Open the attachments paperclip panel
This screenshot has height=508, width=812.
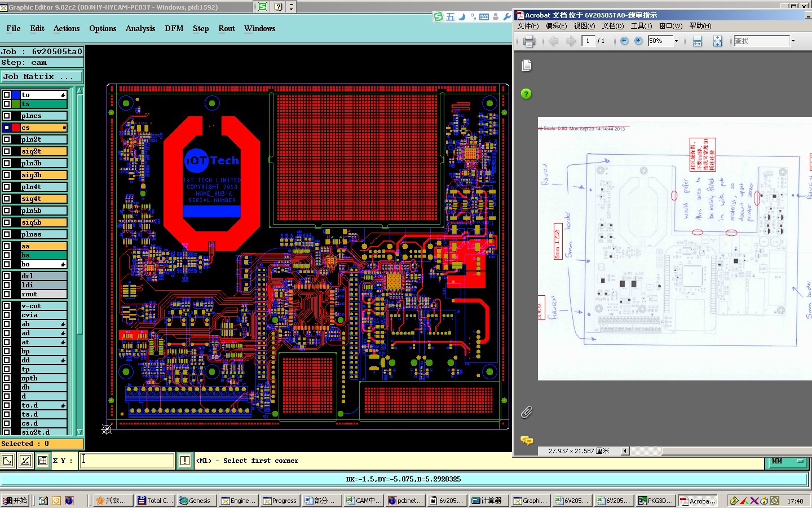point(527,412)
